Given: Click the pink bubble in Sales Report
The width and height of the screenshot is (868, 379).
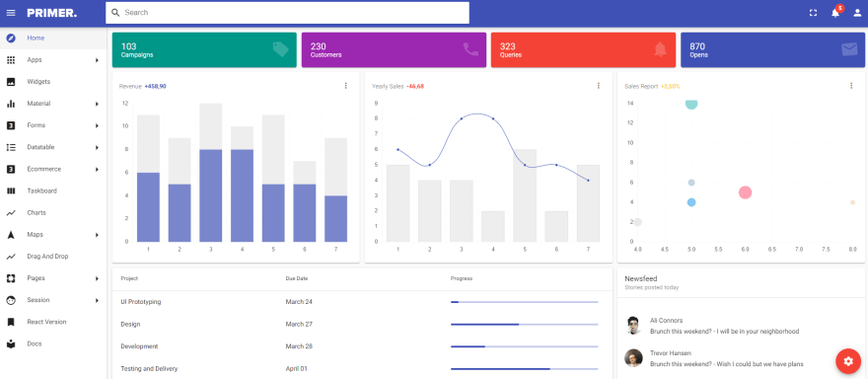Looking at the screenshot, I should 745,192.
